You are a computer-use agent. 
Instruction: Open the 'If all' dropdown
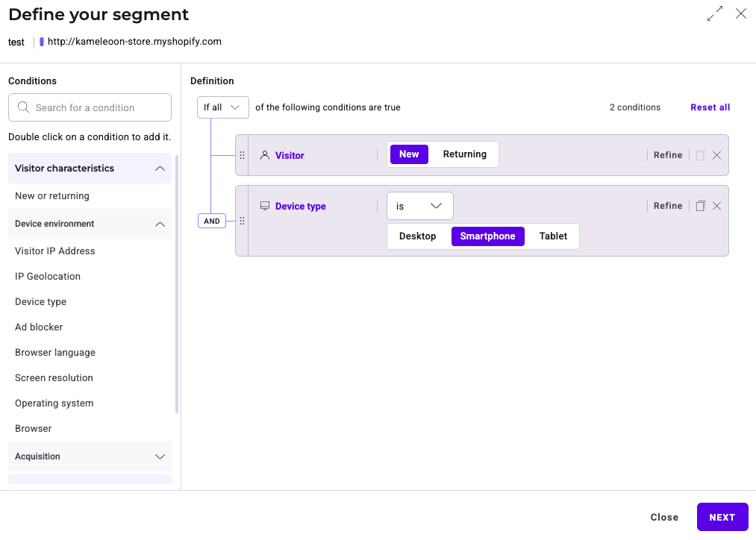click(x=222, y=107)
